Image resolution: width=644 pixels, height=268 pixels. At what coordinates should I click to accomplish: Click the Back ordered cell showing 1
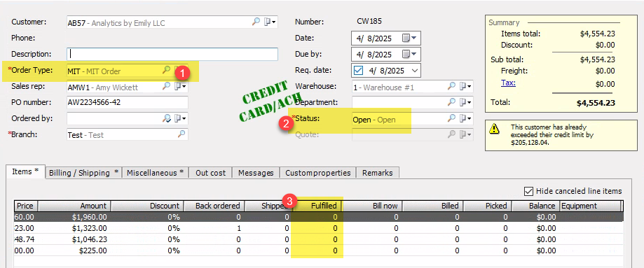[214, 228]
